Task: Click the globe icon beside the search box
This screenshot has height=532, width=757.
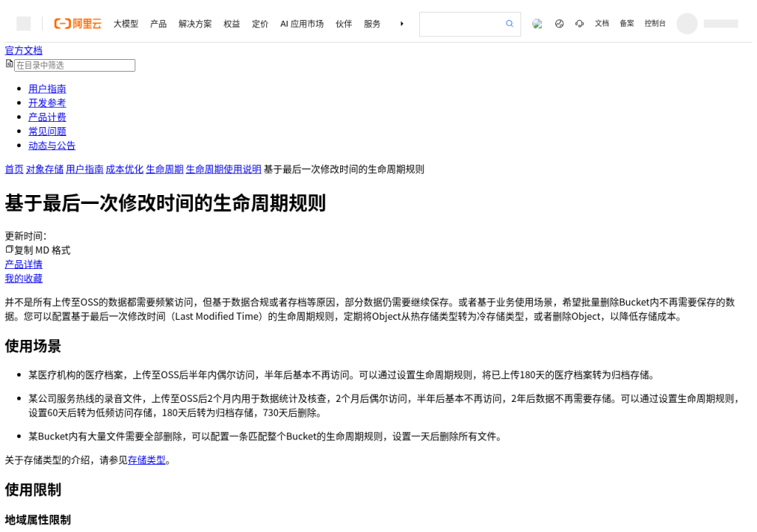Action: [x=537, y=24]
